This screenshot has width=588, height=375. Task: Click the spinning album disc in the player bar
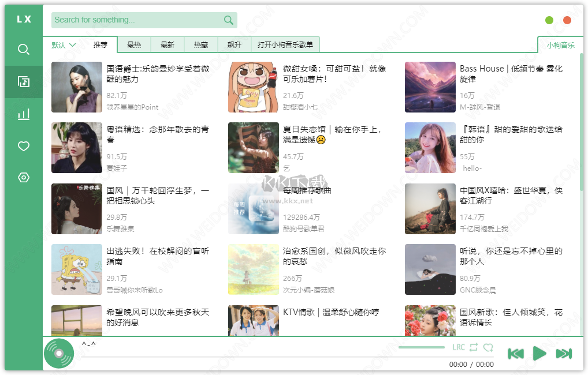click(58, 352)
